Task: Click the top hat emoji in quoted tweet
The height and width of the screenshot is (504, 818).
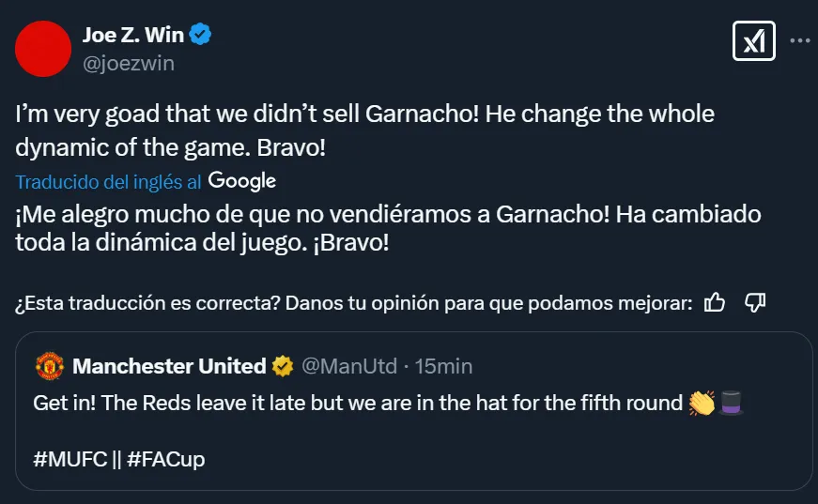Action: [x=731, y=404]
